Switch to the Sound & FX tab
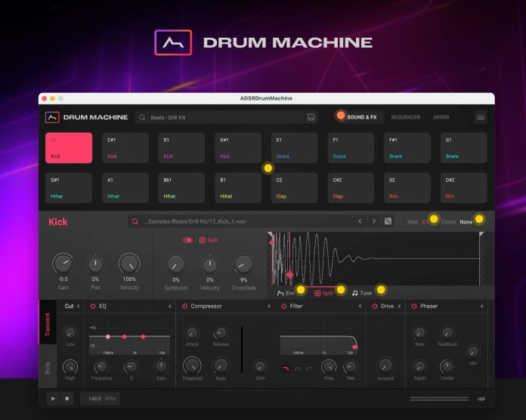Screen dimensions: 526x420 (x=361, y=117)
